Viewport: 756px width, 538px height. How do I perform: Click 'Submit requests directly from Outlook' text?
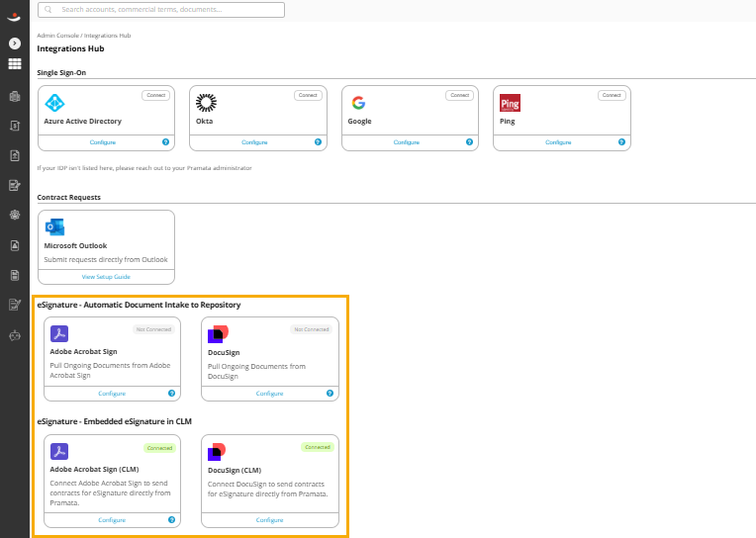point(106,259)
